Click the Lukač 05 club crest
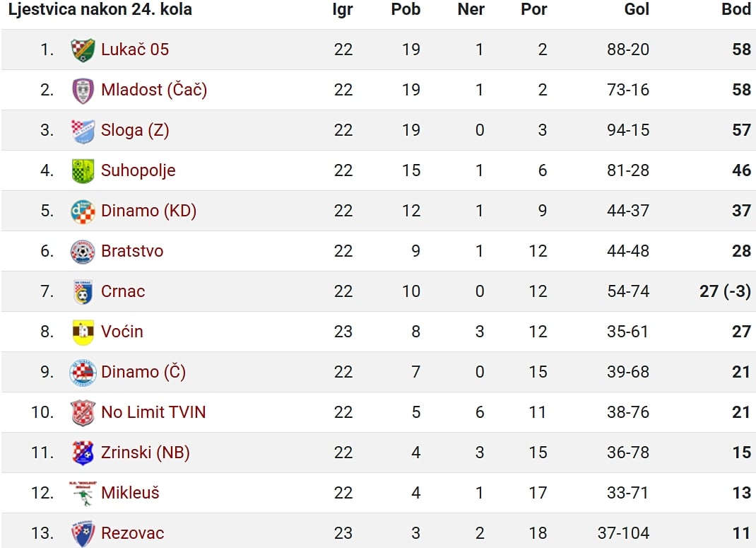 coord(83,49)
